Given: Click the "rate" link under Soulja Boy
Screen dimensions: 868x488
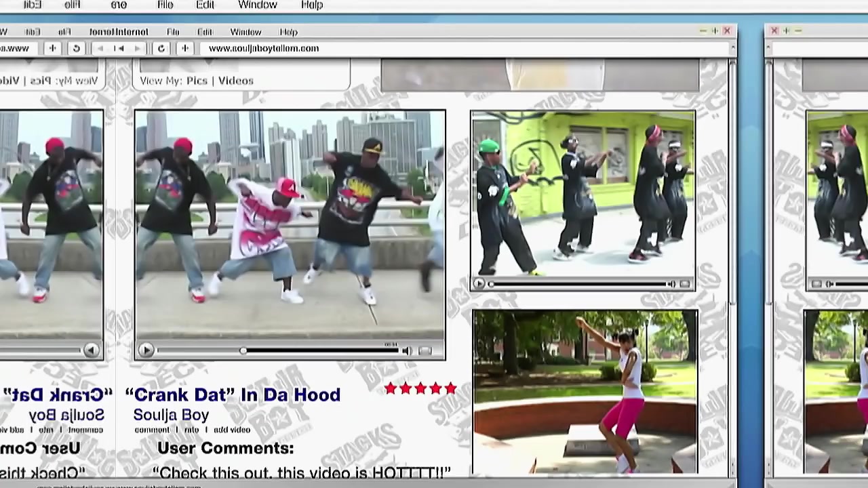Looking at the screenshot, I should tap(191, 430).
